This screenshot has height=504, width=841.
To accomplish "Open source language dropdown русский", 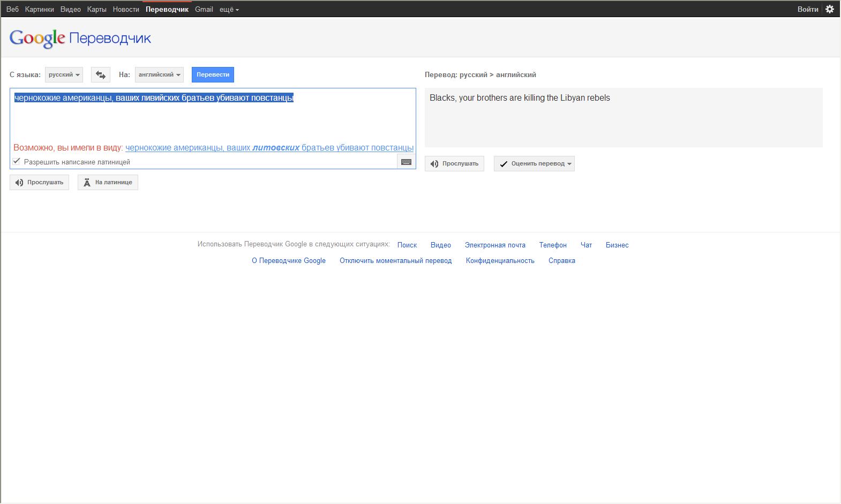I will [x=64, y=75].
